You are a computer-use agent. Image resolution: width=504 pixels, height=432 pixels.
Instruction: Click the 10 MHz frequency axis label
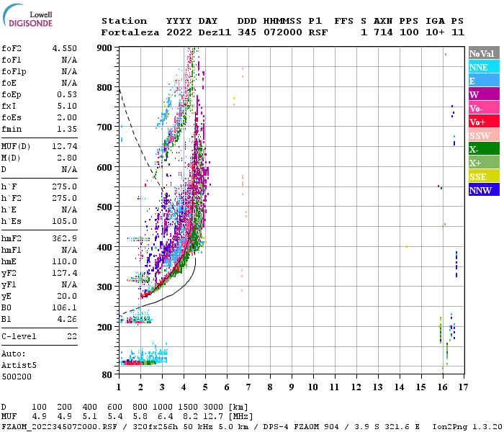tap(313, 387)
